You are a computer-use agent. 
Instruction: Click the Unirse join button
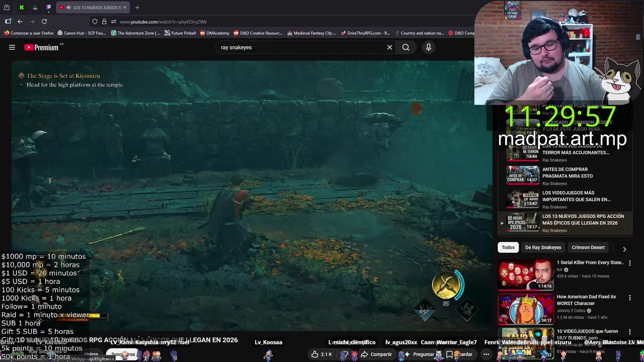(91, 354)
